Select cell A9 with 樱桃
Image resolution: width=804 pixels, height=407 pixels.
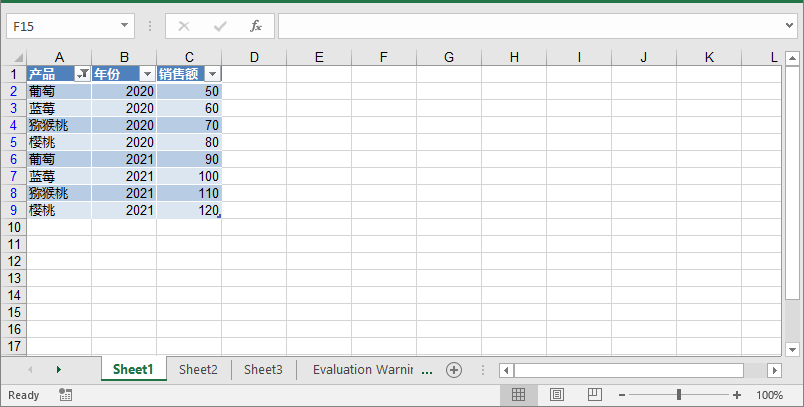tap(59, 210)
